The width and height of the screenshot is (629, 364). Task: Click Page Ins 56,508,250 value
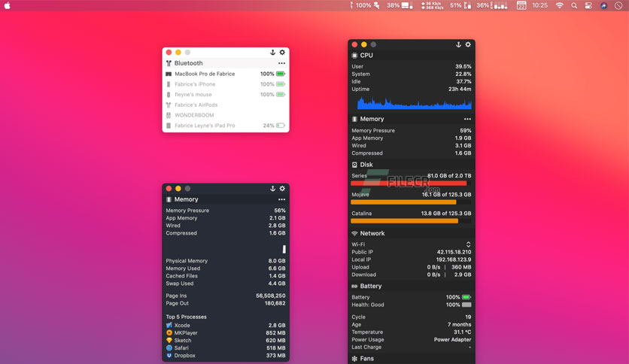tap(271, 296)
